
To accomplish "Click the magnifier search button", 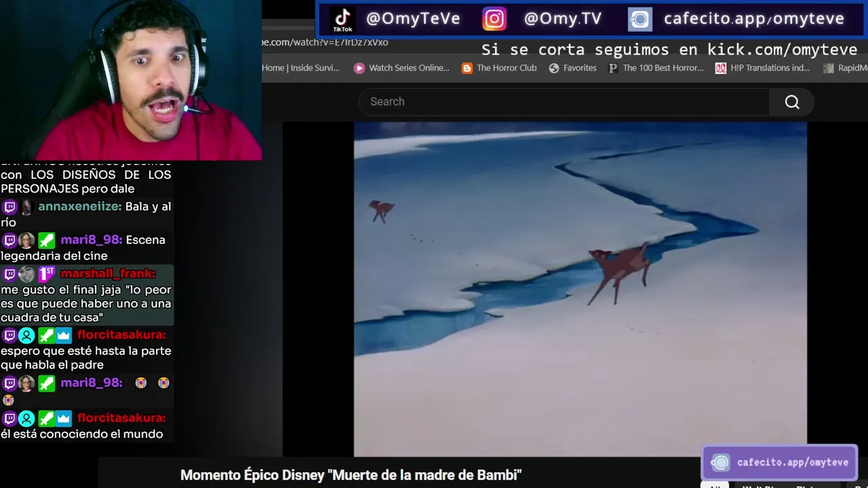I will pos(792,102).
